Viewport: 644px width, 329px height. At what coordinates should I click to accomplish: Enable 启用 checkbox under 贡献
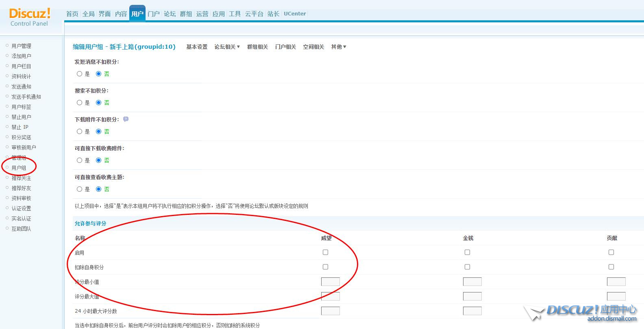click(611, 252)
